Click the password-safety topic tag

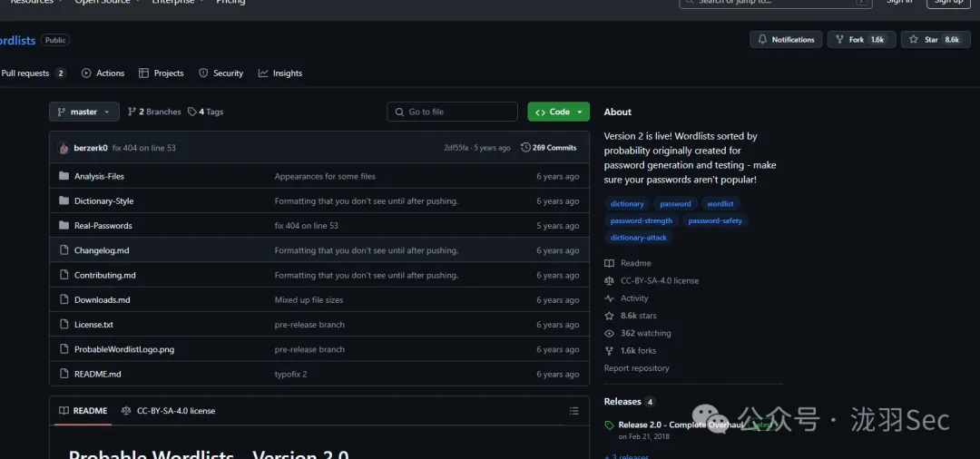coord(715,220)
